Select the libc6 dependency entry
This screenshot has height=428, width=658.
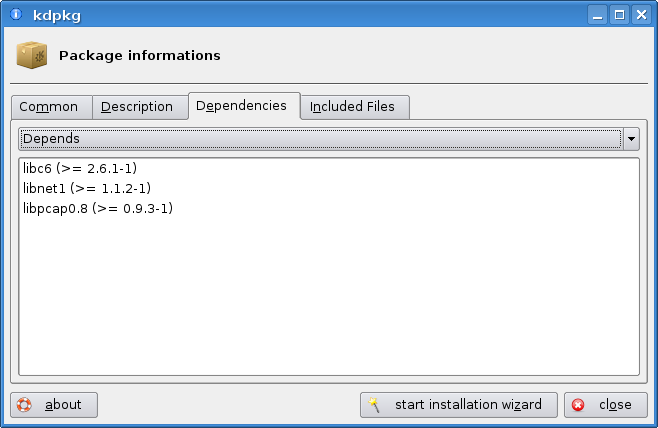[x=80, y=169]
